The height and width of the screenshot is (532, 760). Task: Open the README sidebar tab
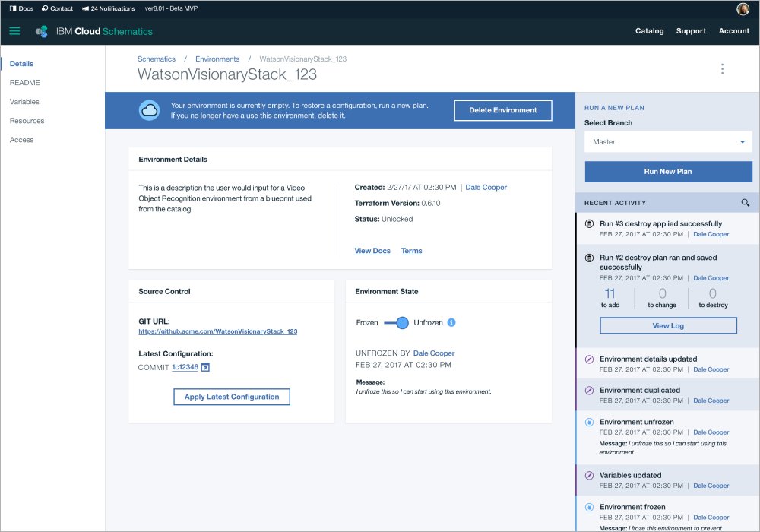pyautogui.click(x=25, y=82)
